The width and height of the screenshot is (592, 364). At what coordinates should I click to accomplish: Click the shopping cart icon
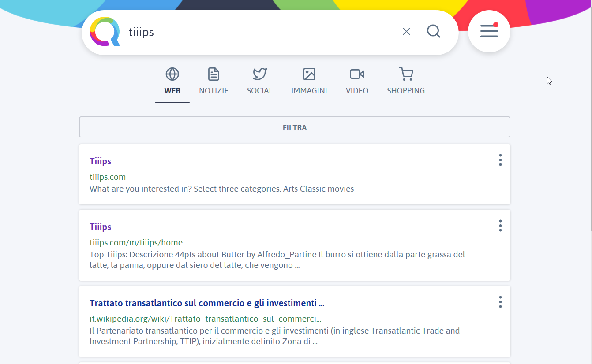pos(405,74)
